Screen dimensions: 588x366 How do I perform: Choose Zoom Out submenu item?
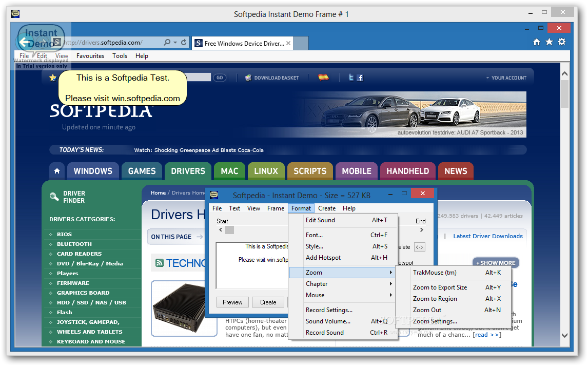[x=454, y=310]
